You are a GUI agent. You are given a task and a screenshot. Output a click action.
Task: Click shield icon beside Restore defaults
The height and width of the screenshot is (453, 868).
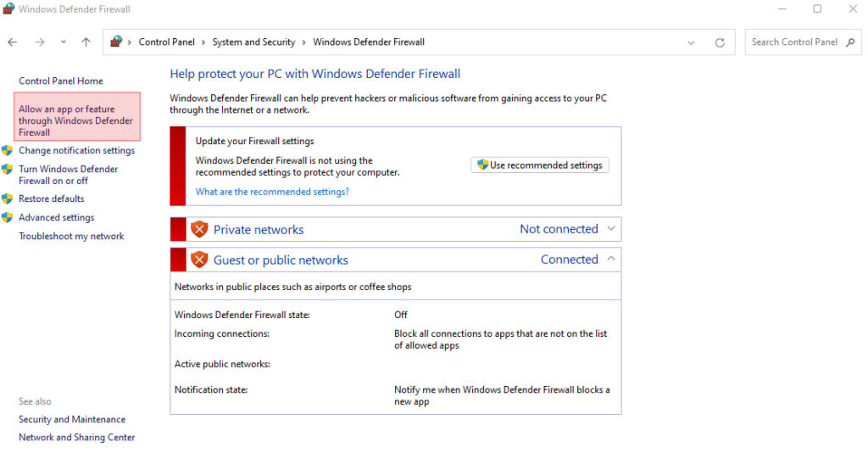tap(7, 199)
